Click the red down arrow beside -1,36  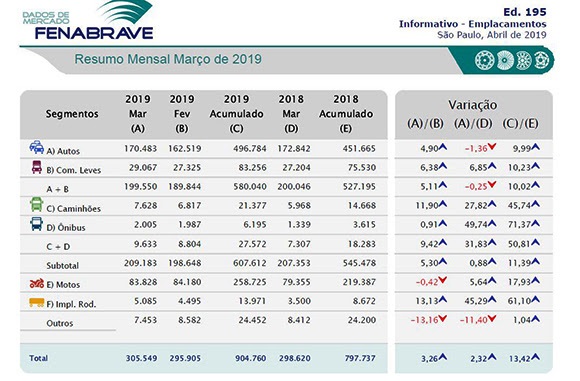pos(492,147)
